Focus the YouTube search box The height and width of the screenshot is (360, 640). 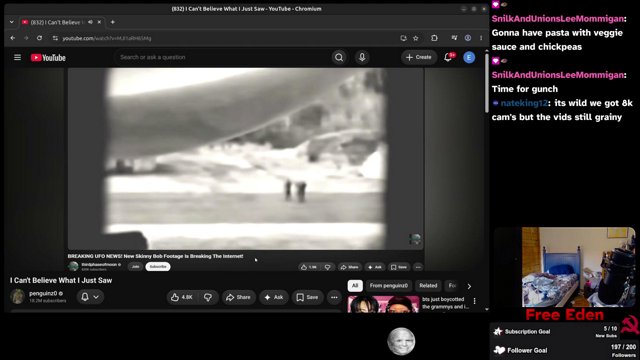[222, 58]
